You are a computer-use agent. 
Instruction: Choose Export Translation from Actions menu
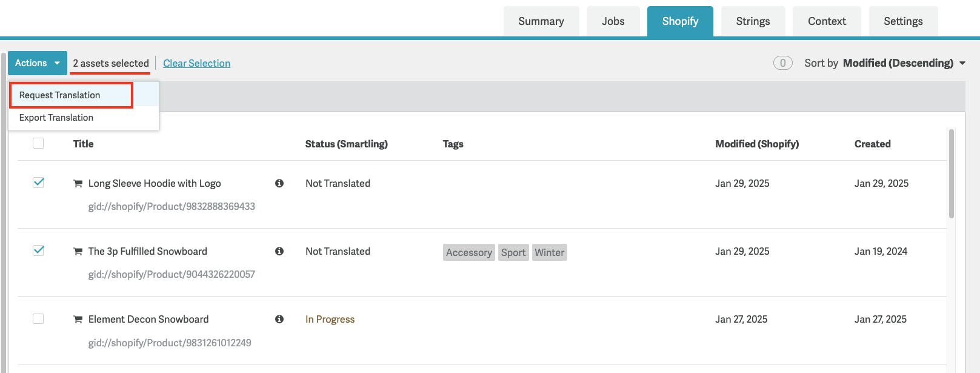click(84, 118)
